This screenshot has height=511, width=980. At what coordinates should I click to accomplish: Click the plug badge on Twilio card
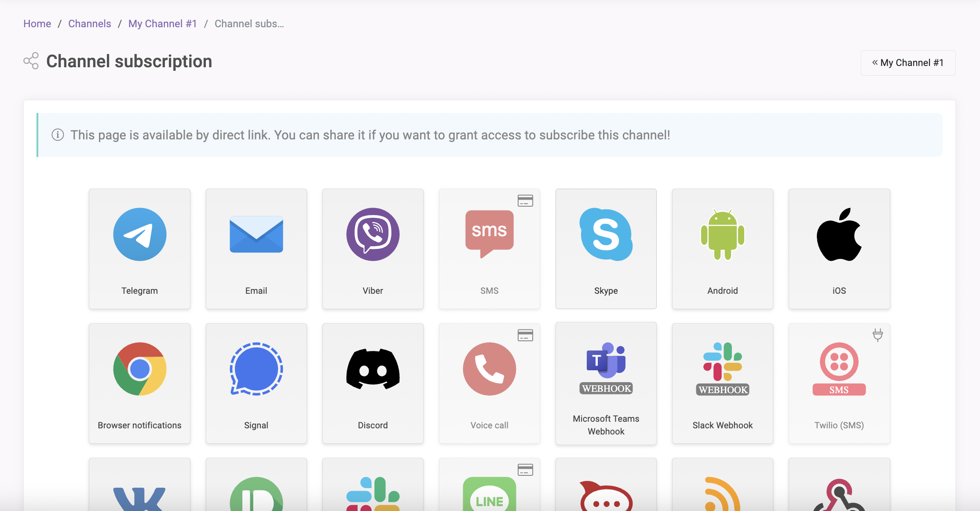(x=878, y=335)
